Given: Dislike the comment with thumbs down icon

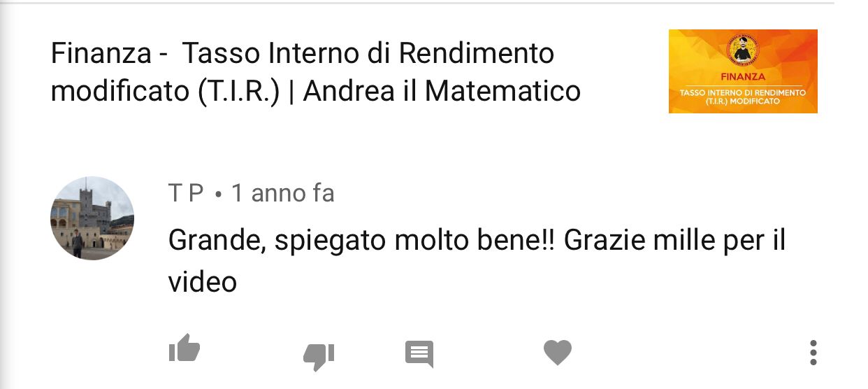Looking at the screenshot, I should click(x=319, y=356).
